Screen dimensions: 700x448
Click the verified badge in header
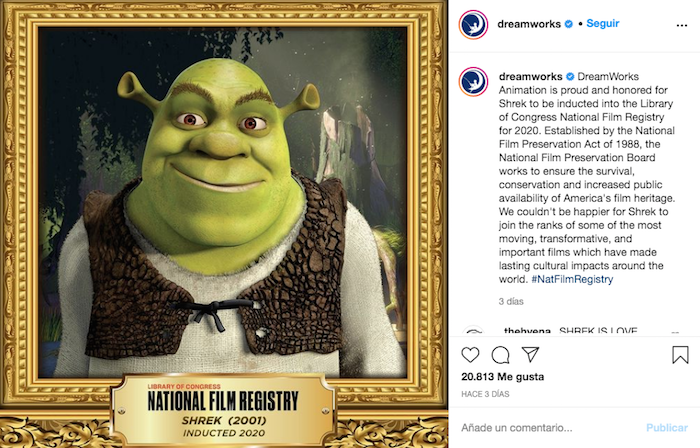pyautogui.click(x=569, y=24)
